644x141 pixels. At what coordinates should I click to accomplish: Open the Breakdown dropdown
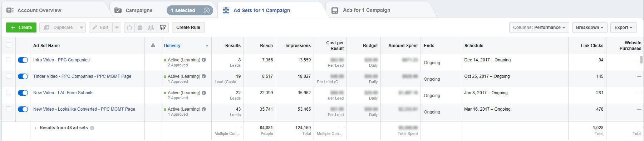click(590, 27)
